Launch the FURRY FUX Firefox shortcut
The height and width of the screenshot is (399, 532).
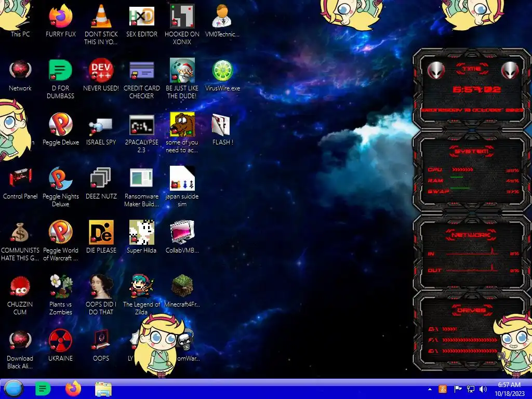tap(60, 20)
